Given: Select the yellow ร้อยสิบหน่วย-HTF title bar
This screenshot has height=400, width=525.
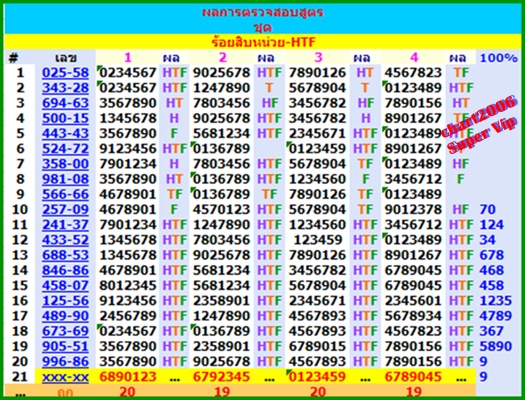Looking at the screenshot, I should pos(263,42).
